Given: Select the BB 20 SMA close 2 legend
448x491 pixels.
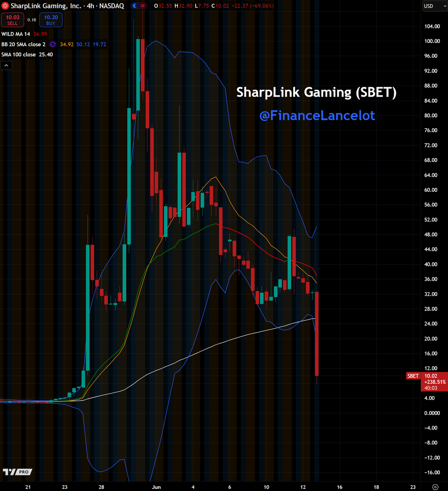Looking at the screenshot, I should click(x=23, y=44).
